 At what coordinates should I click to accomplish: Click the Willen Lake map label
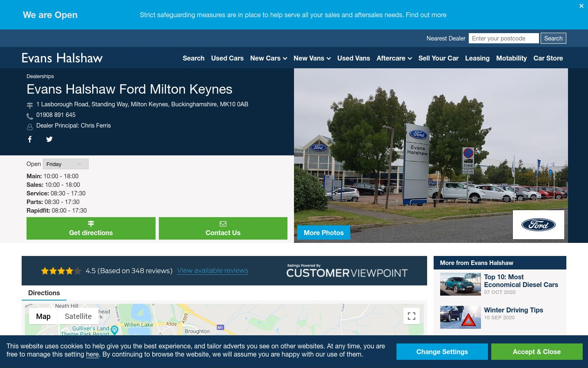138,325
